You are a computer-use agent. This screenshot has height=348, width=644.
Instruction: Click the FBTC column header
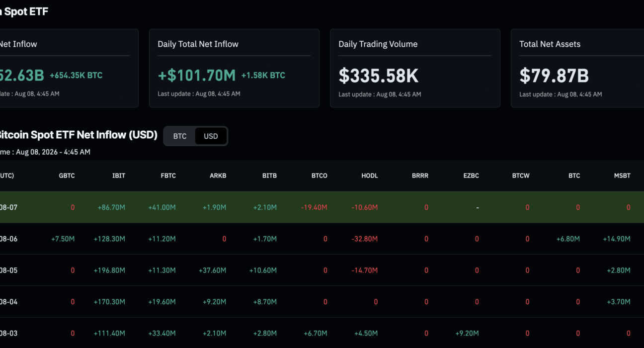(168, 175)
